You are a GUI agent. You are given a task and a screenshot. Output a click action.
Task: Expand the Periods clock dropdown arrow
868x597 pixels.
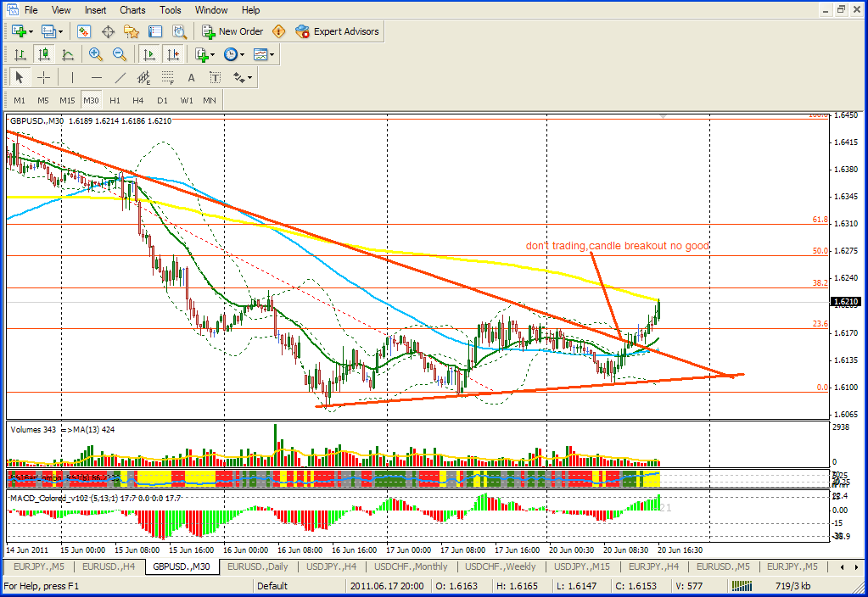click(x=242, y=54)
